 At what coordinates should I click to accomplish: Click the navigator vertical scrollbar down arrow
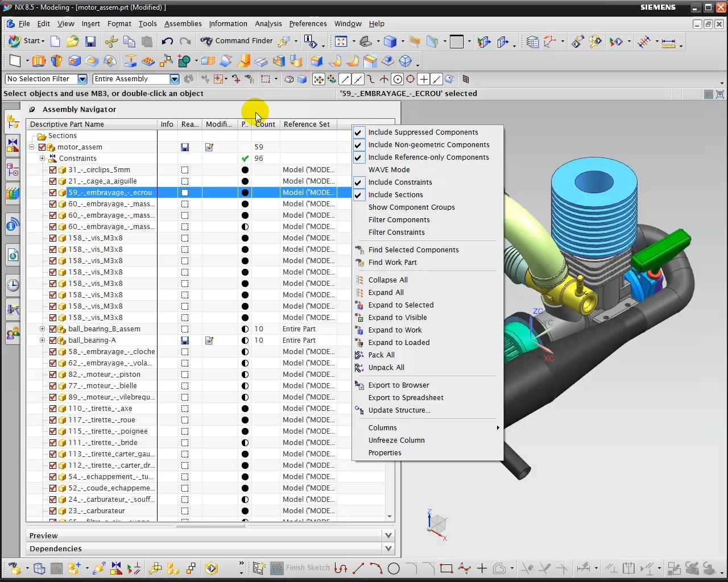point(390,517)
